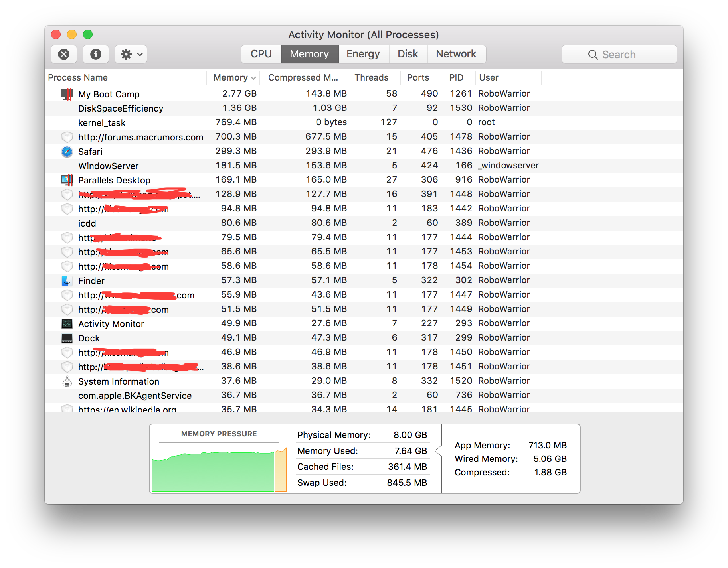Click the Dock process icon
Image resolution: width=728 pixels, height=568 pixels.
[x=67, y=338]
